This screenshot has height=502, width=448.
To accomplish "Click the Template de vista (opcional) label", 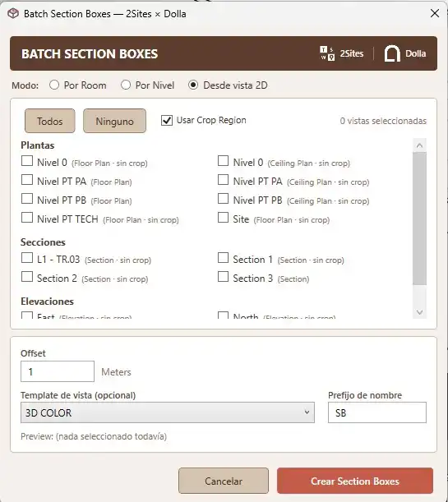I will pyautogui.click(x=78, y=395).
